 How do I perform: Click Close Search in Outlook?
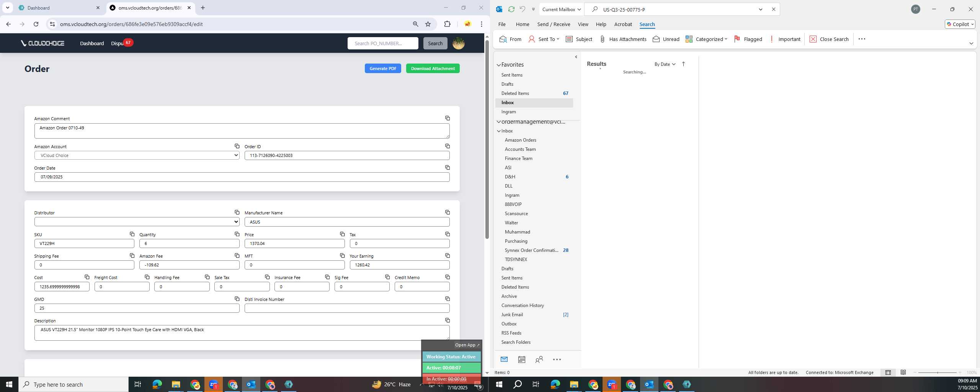coord(829,39)
